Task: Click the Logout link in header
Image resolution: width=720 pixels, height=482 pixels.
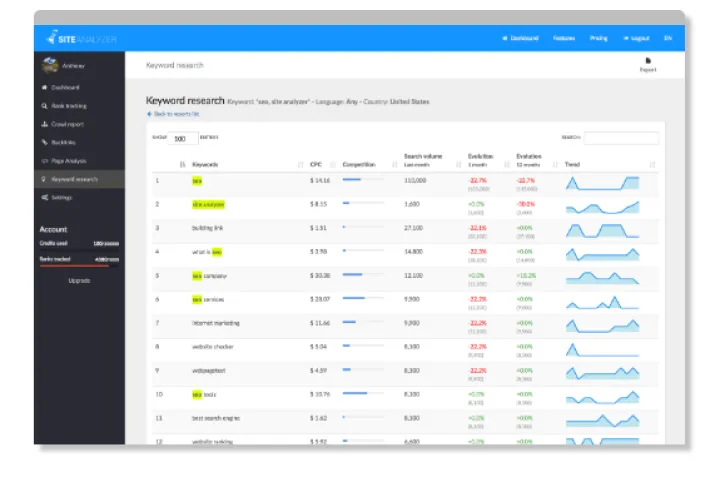Action: click(x=636, y=38)
